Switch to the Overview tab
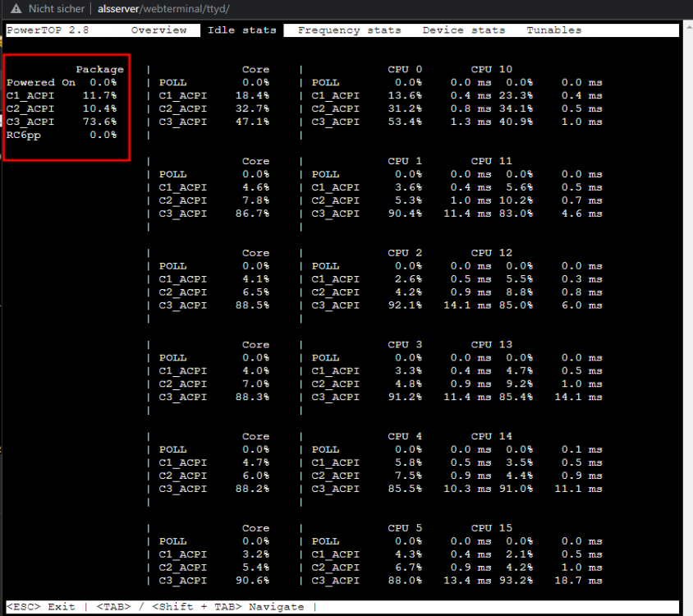This screenshot has width=693, height=616. click(x=158, y=30)
